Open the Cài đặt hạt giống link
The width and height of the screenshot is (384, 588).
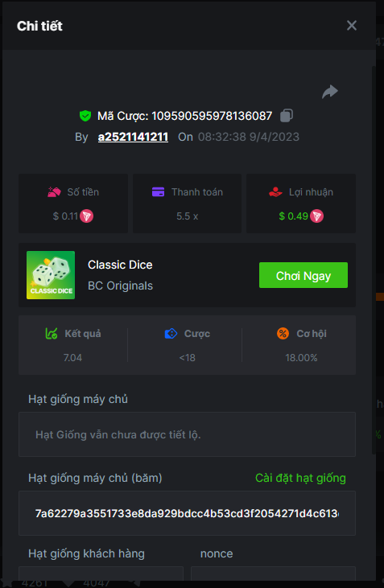pyautogui.click(x=300, y=478)
